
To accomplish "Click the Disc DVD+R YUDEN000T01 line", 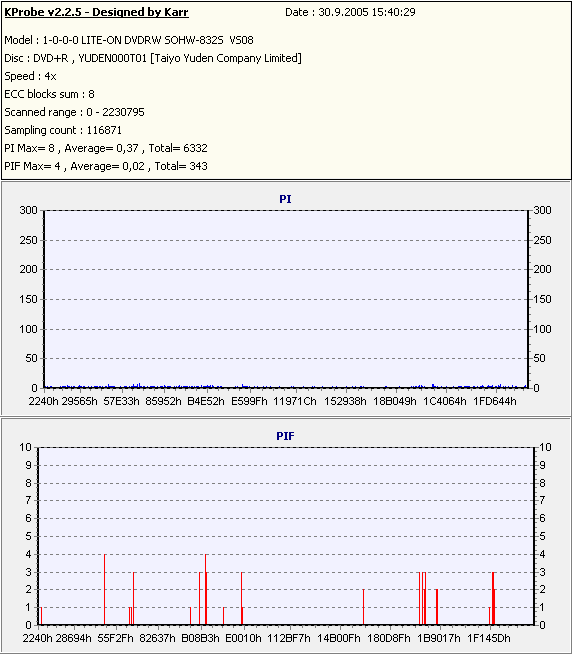I will 153,58.
